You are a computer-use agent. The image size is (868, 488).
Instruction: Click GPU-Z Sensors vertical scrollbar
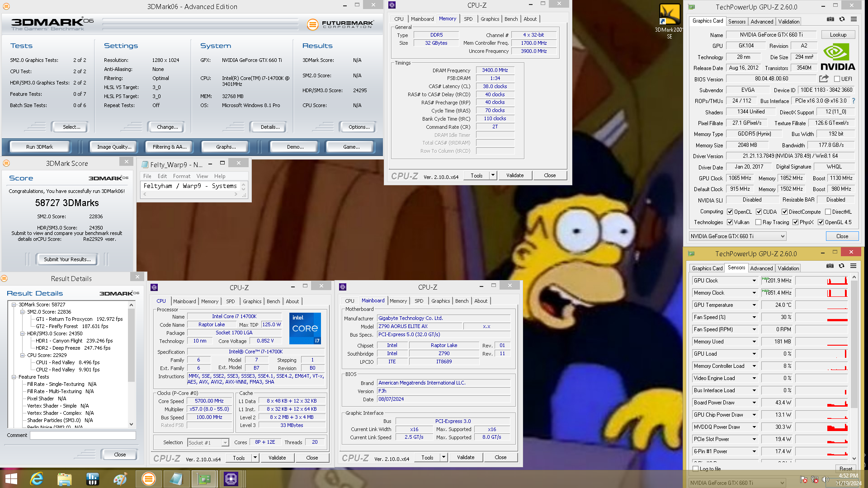(x=854, y=367)
